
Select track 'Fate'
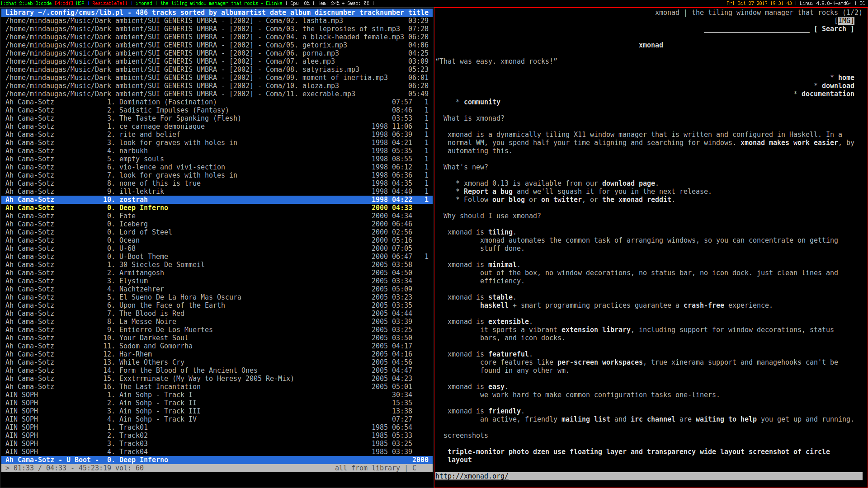pyautogui.click(x=217, y=216)
